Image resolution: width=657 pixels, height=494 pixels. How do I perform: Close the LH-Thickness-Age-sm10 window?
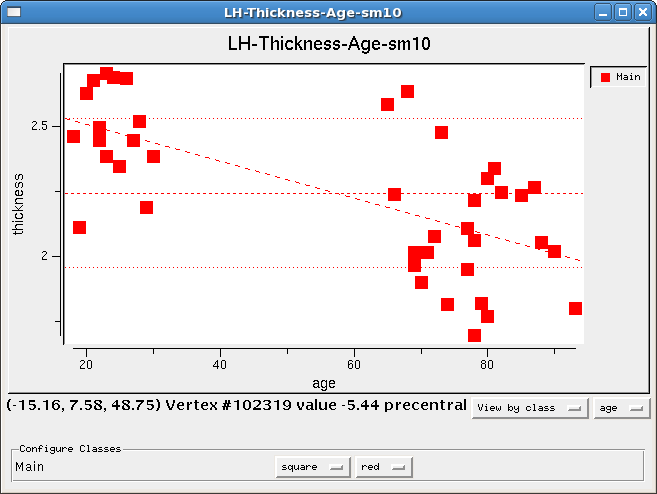click(642, 12)
